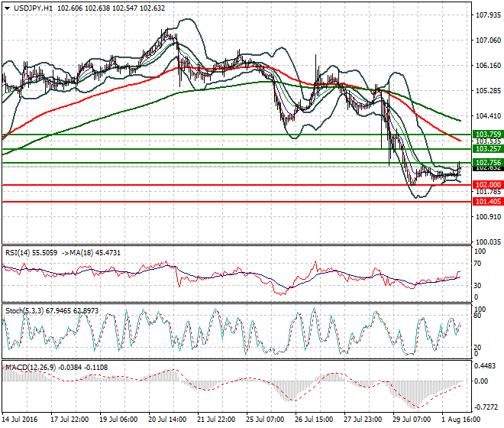
Task: Click the 14 Jul 2016 time label
Action: click(x=20, y=420)
